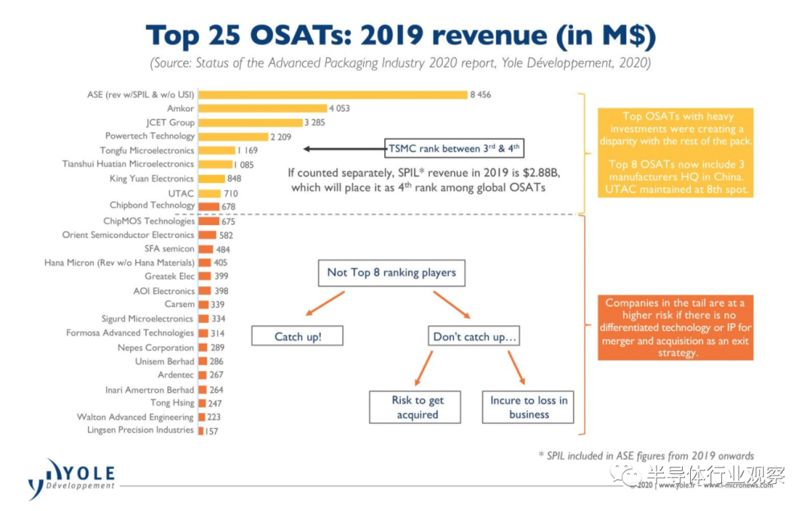Select the 'Inari Amertron Berhad' label
Viewport: 812px width, 511px height.
(x=150, y=390)
